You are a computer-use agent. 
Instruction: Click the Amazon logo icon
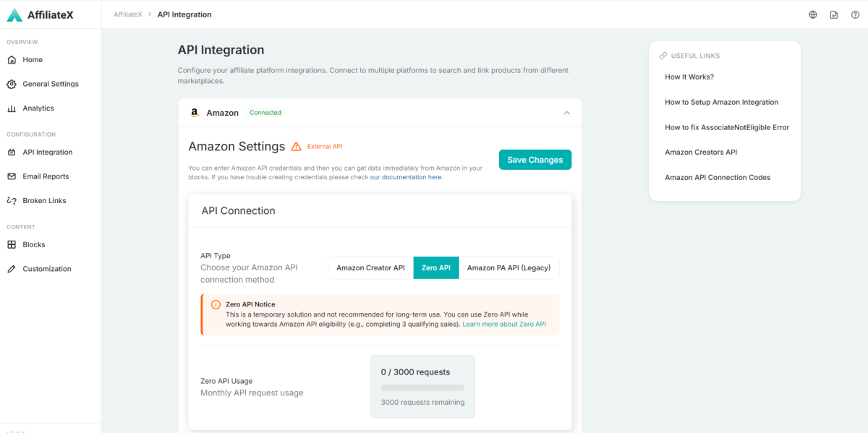click(195, 113)
